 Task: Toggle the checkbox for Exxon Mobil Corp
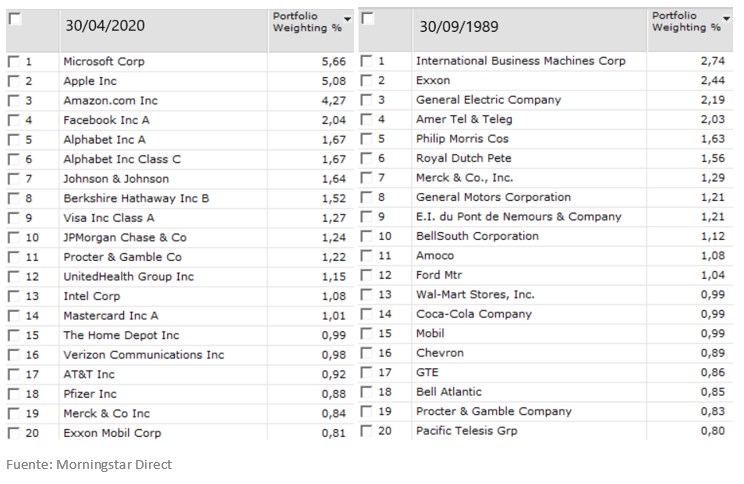tap(13, 433)
